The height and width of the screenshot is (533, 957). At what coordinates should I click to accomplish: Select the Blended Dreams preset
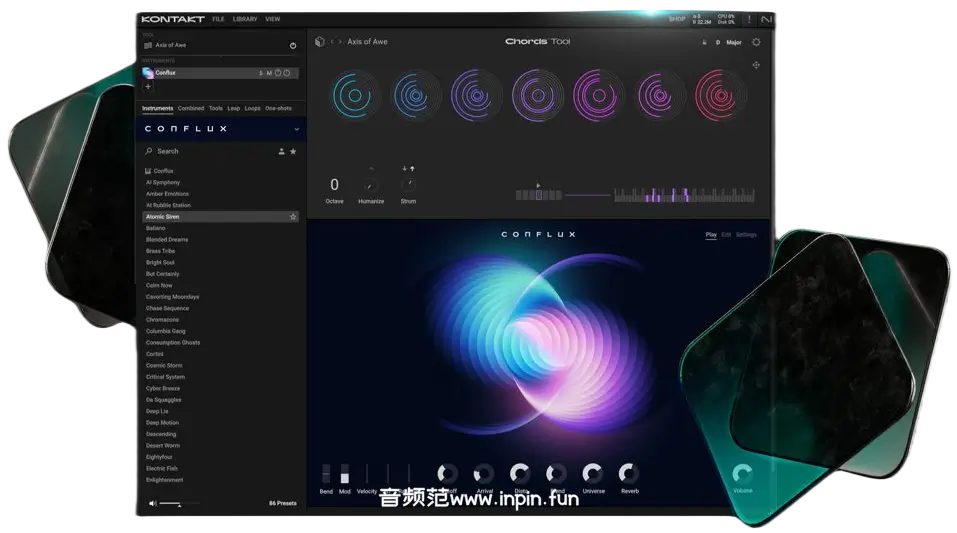tap(167, 240)
